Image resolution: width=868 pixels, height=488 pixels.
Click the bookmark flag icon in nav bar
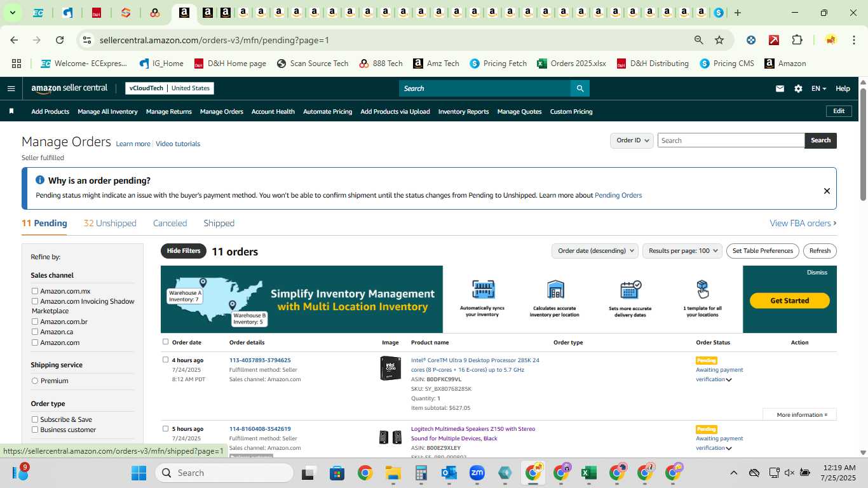[11, 111]
